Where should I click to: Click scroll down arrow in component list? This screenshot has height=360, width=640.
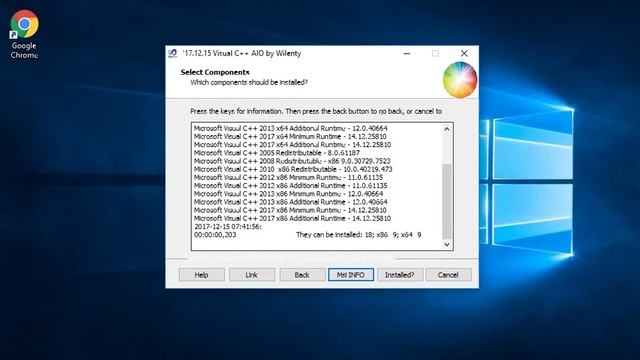click(x=447, y=244)
